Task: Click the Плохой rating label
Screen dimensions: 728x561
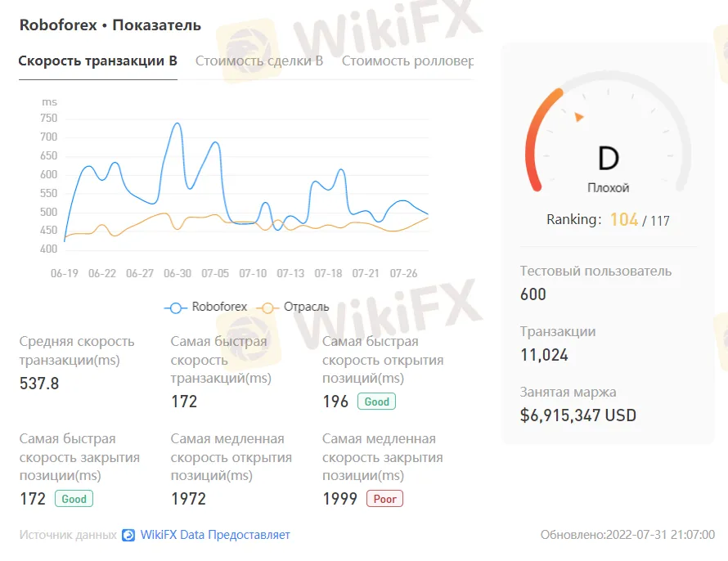Action: point(609,188)
